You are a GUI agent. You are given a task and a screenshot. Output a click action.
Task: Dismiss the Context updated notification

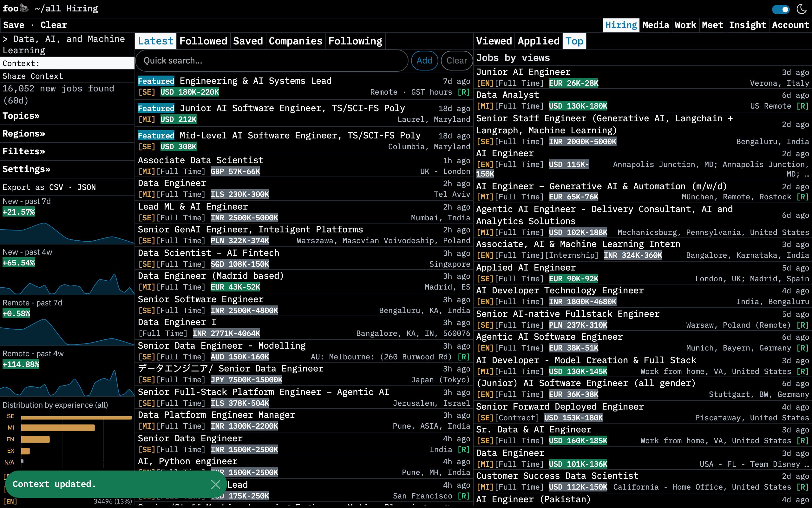pos(215,484)
